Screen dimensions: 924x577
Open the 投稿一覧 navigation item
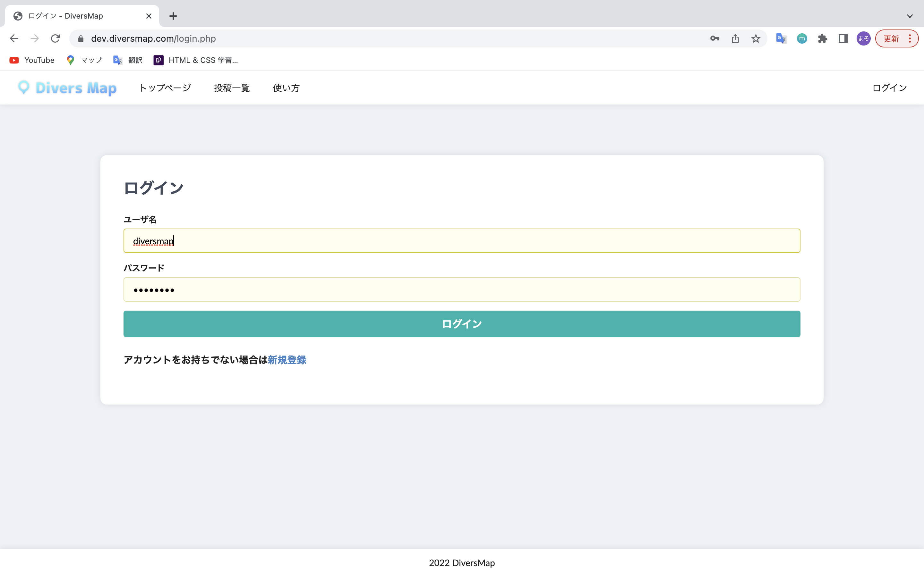pos(232,88)
